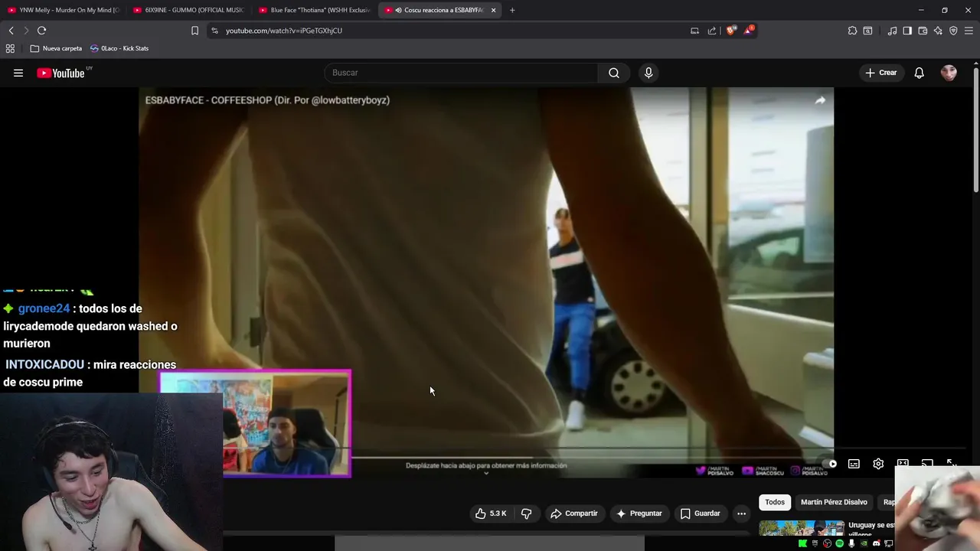Screen dimensions: 980x551
Task: Dislike the video
Action: click(x=526, y=514)
